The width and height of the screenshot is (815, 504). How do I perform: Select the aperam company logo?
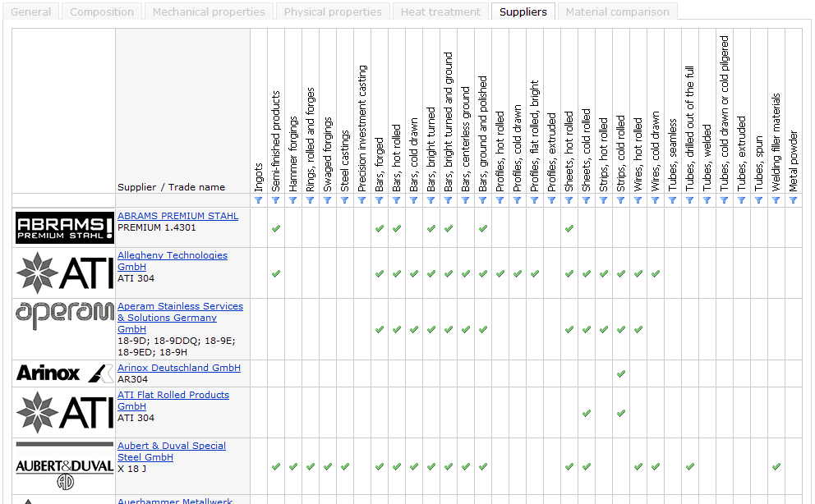click(64, 314)
